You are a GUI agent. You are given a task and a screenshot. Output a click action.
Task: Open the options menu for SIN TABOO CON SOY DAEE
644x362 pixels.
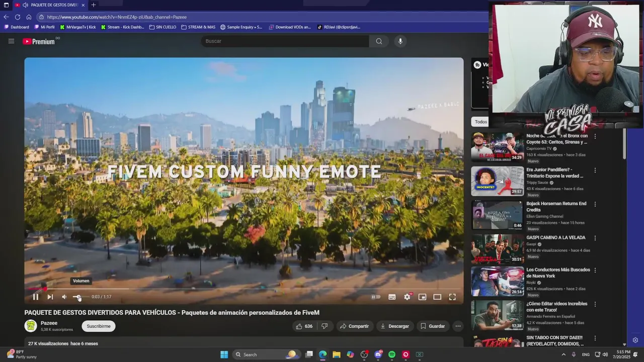595,338
